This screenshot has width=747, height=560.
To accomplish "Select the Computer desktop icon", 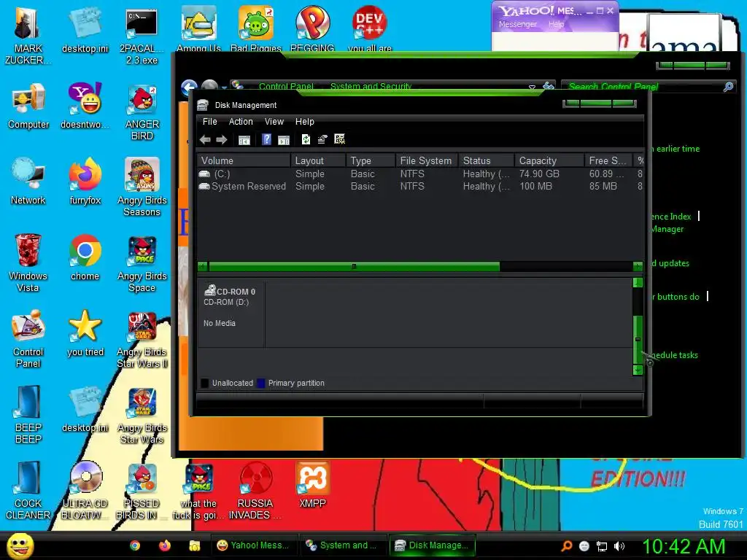I will [28, 106].
